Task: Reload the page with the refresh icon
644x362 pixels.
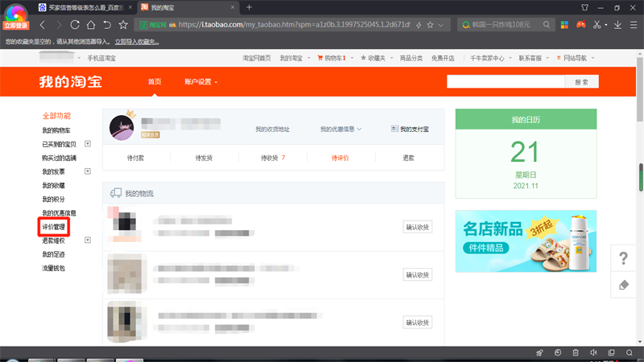Action: click(x=75, y=25)
